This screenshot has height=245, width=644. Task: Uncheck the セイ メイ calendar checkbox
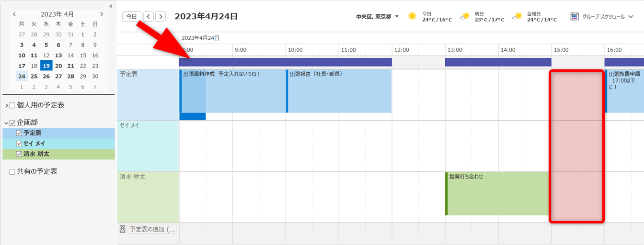(19, 144)
